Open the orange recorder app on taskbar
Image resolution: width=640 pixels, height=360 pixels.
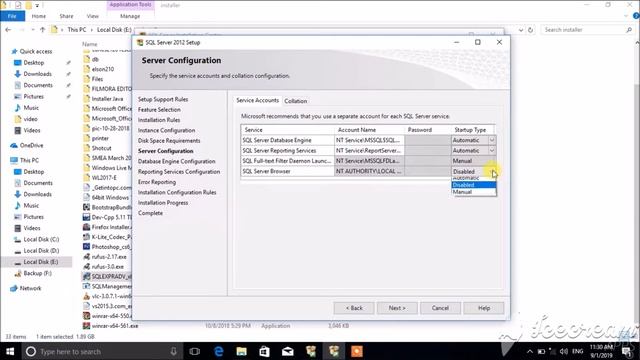(x=357, y=351)
